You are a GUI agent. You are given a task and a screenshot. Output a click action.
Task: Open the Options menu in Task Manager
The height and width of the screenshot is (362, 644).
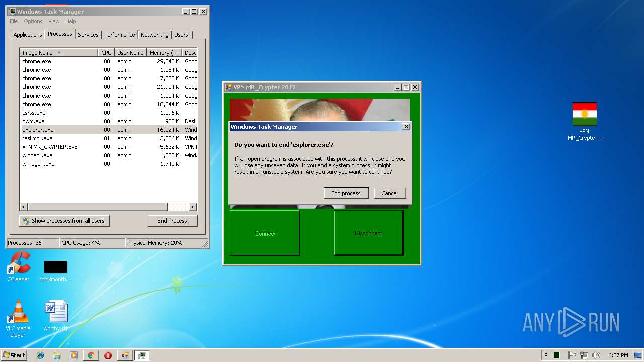(x=33, y=21)
